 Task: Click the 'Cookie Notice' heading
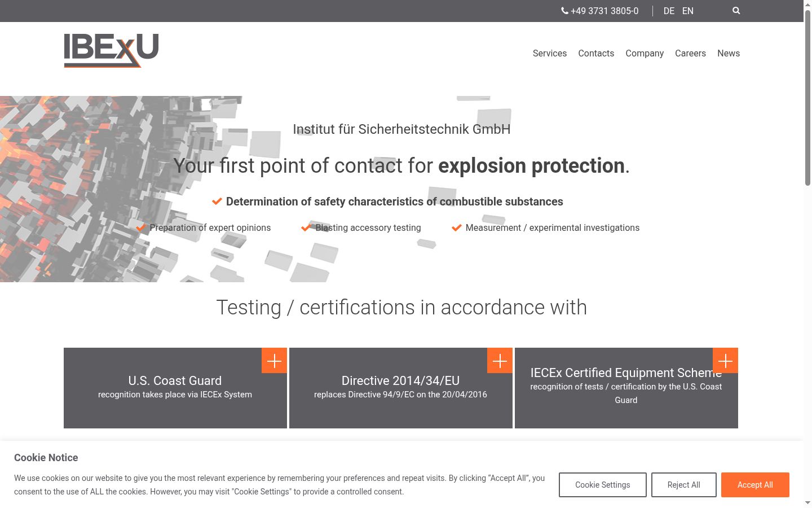point(46,458)
